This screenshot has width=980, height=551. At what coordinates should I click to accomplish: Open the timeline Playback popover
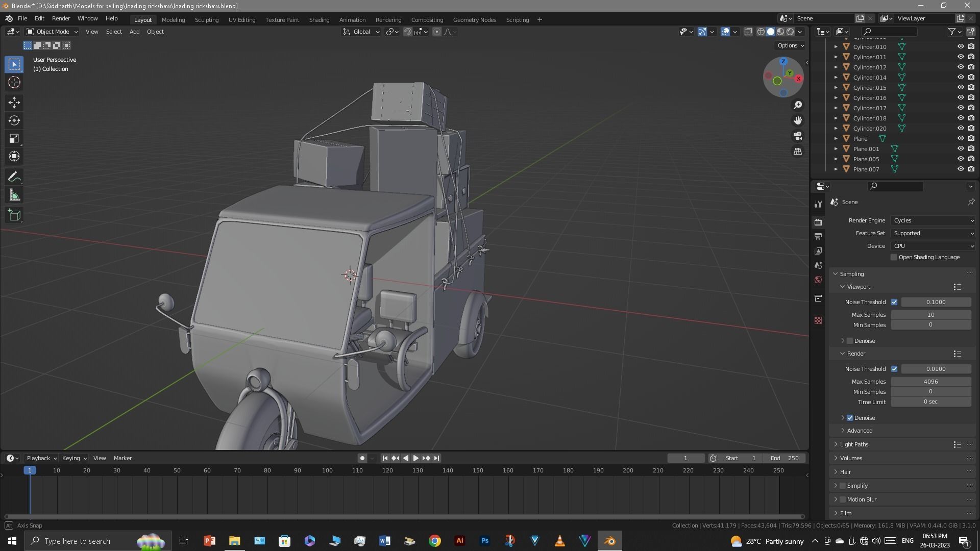[41, 458]
